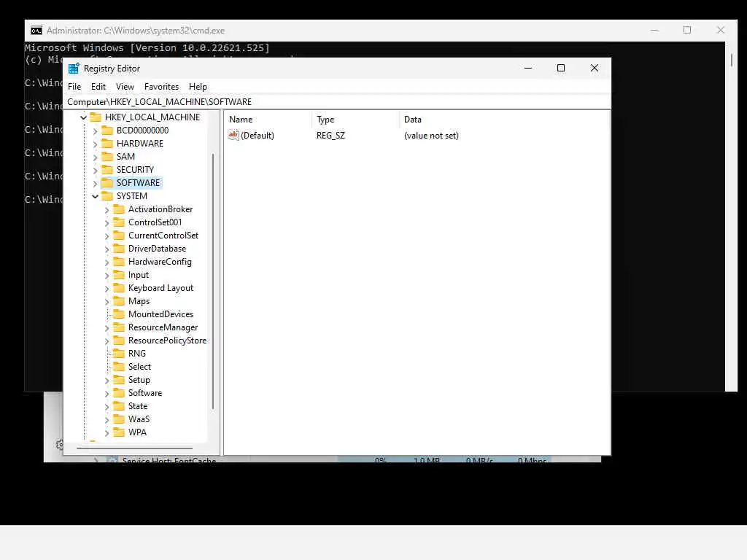Click the Input folder icon

119,275
